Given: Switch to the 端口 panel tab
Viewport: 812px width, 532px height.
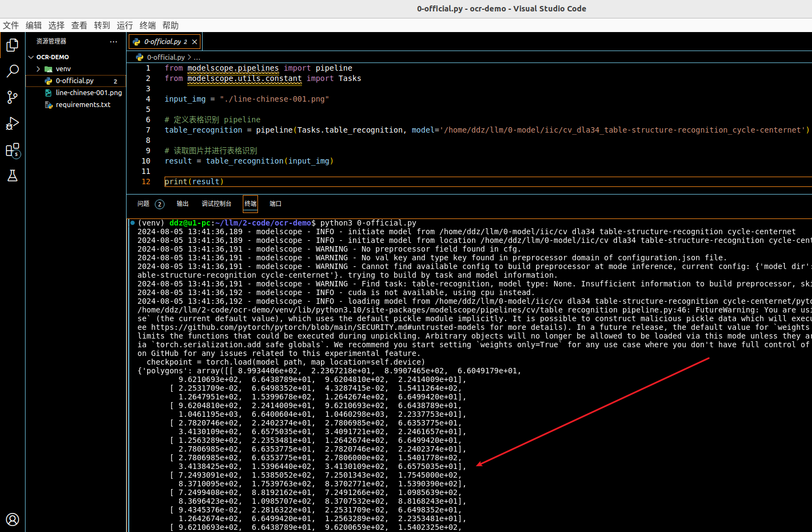Looking at the screenshot, I should coord(275,204).
